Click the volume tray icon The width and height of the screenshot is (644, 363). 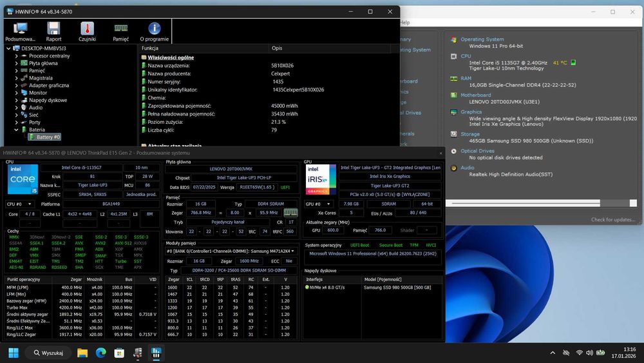(589, 353)
